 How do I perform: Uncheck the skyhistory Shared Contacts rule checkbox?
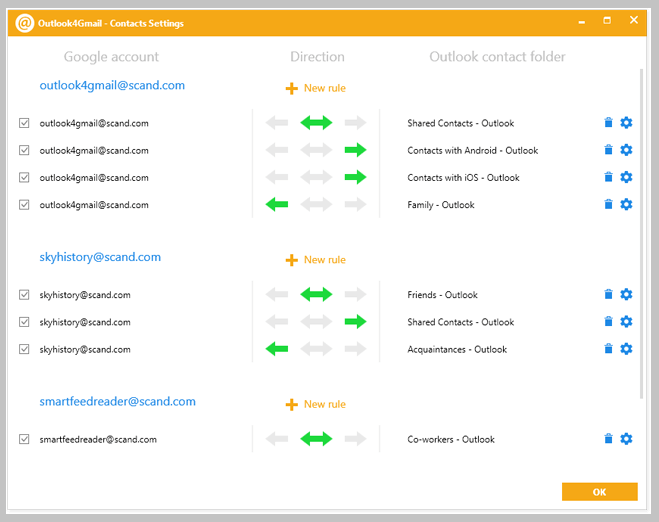click(24, 322)
